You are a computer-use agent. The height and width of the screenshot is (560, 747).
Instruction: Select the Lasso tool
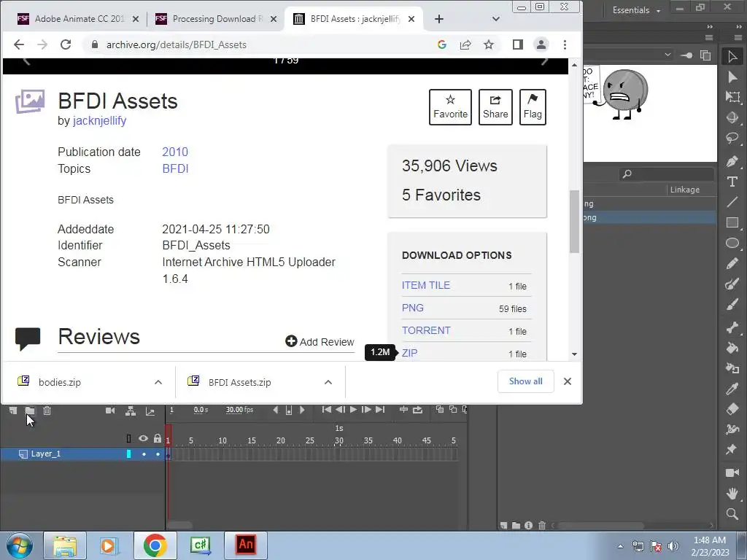(732, 139)
